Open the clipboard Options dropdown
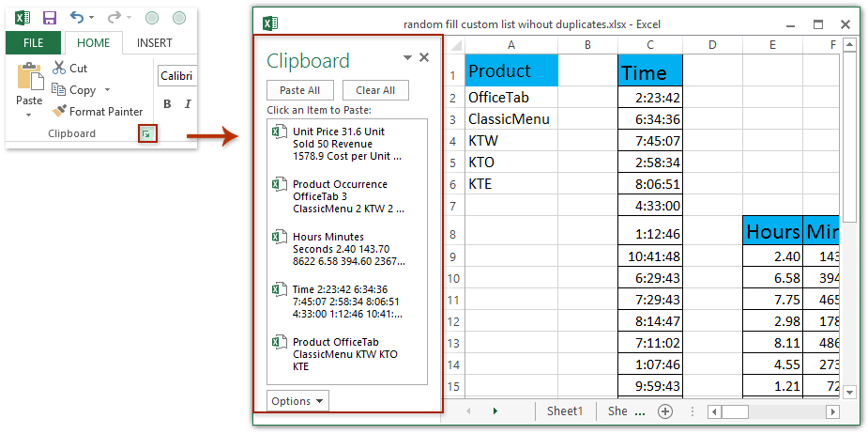Screen dimensions: 868x434 (x=298, y=401)
